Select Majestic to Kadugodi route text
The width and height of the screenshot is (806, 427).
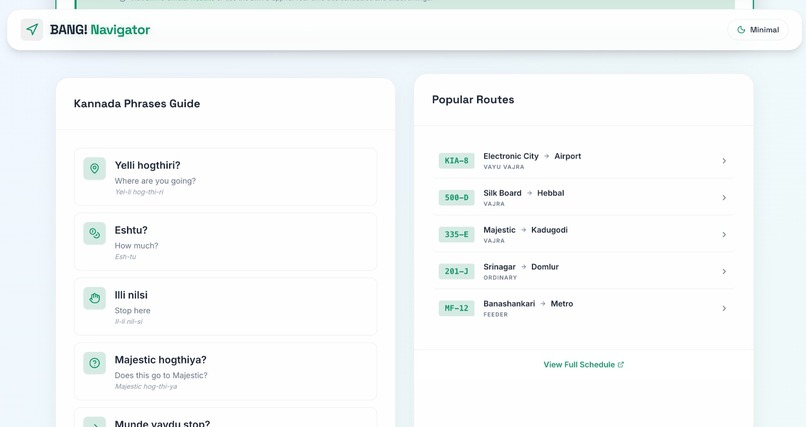point(525,230)
